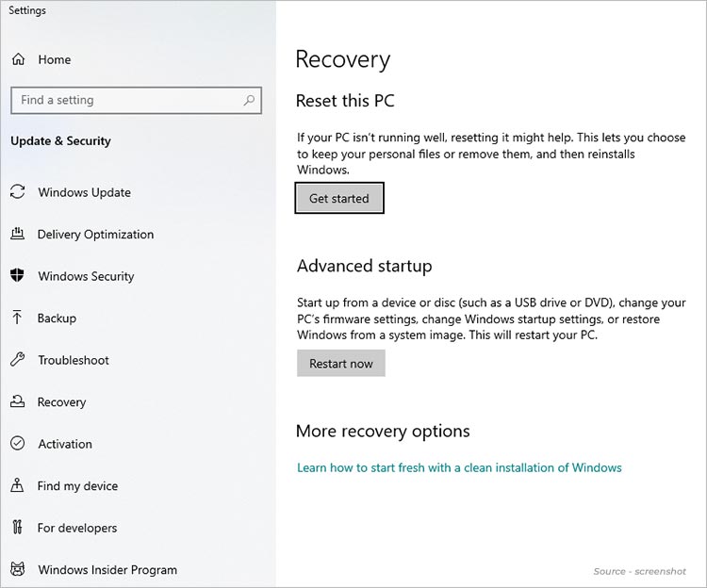Open the Find my device label
Image resolution: width=707 pixels, height=588 pixels.
click(x=77, y=485)
